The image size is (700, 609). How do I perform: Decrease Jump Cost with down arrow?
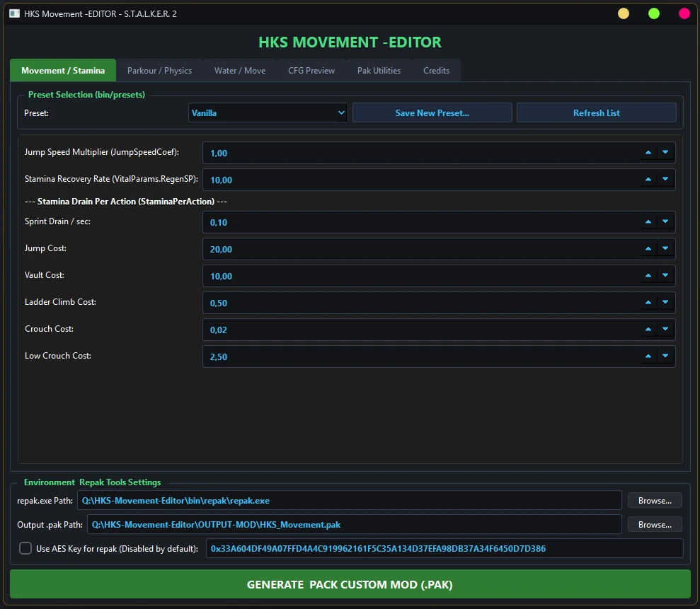[665, 248]
